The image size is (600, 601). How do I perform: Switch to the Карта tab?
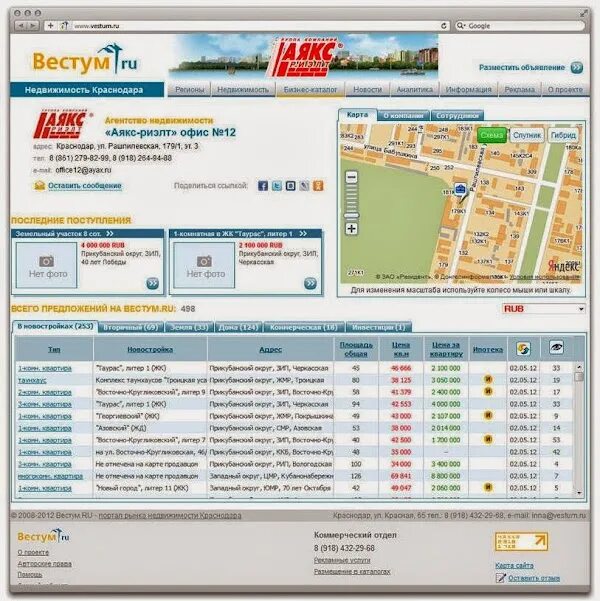coord(357,115)
